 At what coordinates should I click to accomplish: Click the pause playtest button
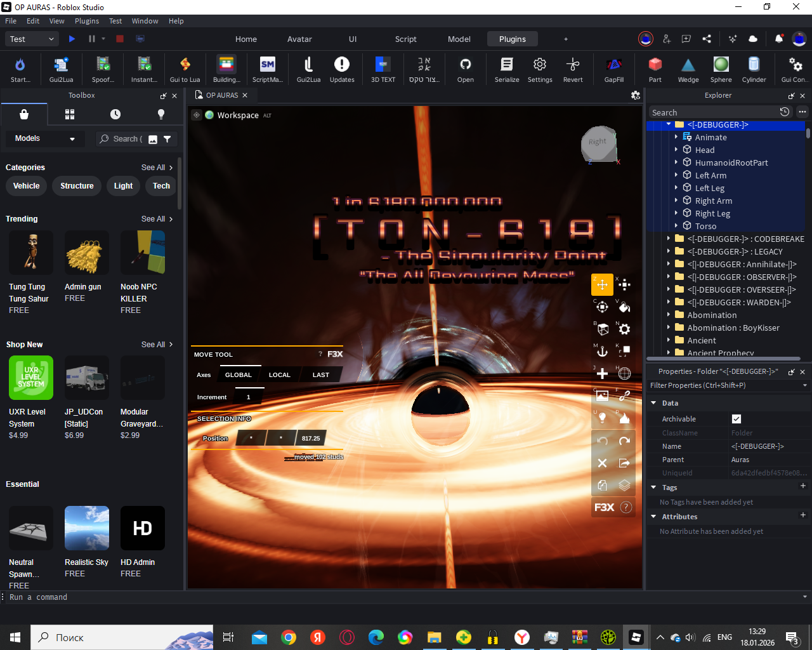tap(92, 39)
